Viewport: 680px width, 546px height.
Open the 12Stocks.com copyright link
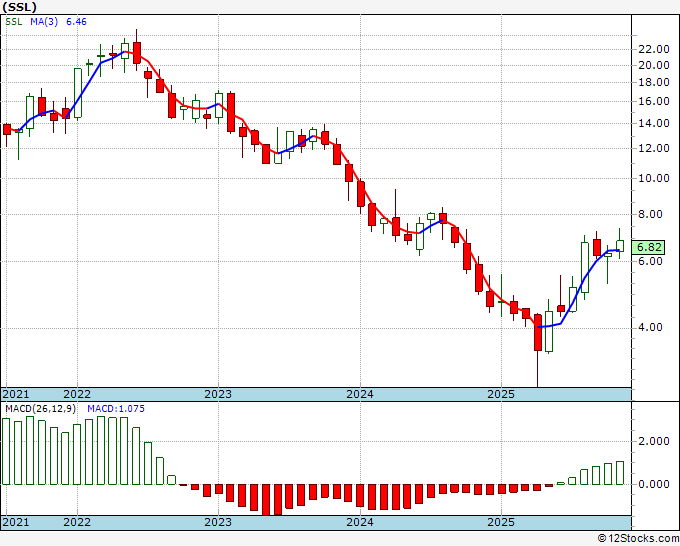638,538
